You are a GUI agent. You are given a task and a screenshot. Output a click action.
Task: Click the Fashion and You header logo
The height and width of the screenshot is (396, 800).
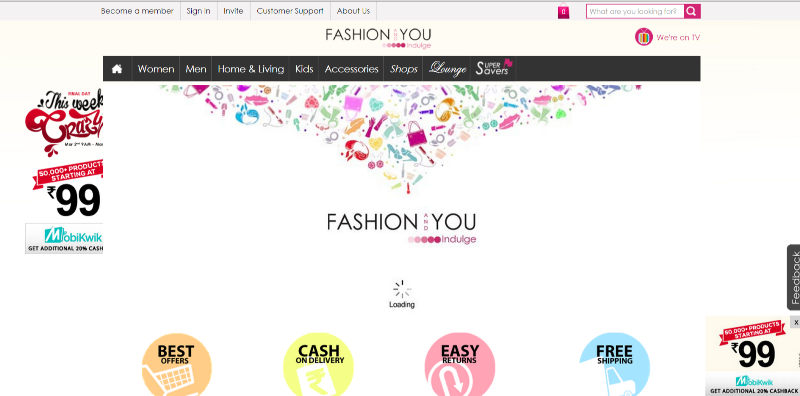379,38
